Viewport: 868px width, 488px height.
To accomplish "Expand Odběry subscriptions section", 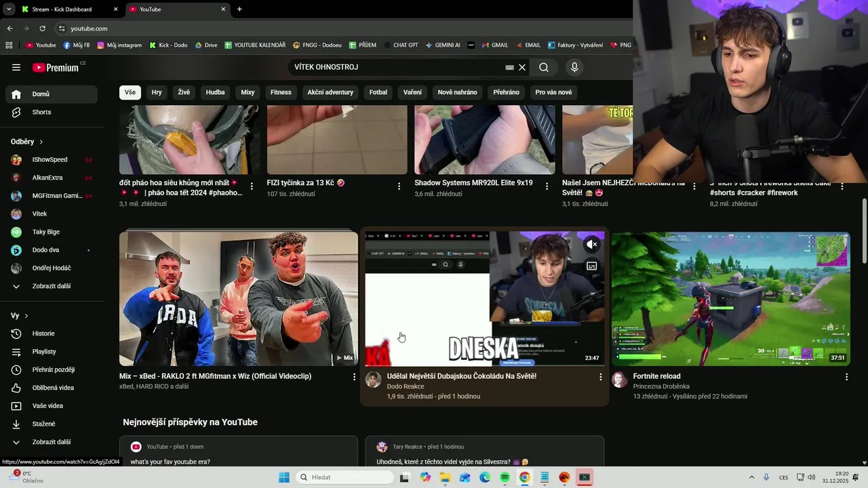I will point(27,142).
